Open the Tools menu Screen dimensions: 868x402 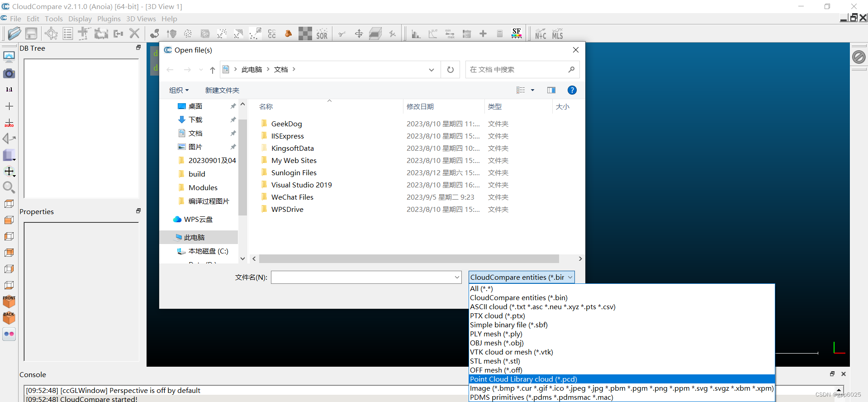coord(54,19)
